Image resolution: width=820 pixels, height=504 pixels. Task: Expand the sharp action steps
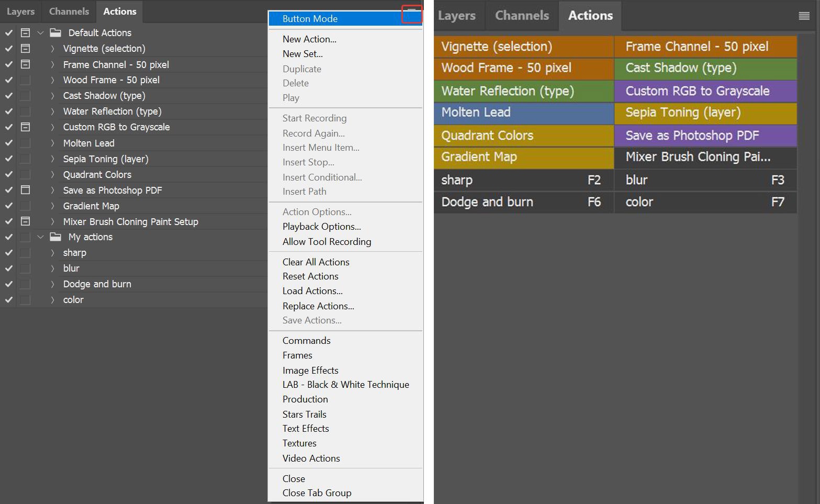[x=52, y=253]
